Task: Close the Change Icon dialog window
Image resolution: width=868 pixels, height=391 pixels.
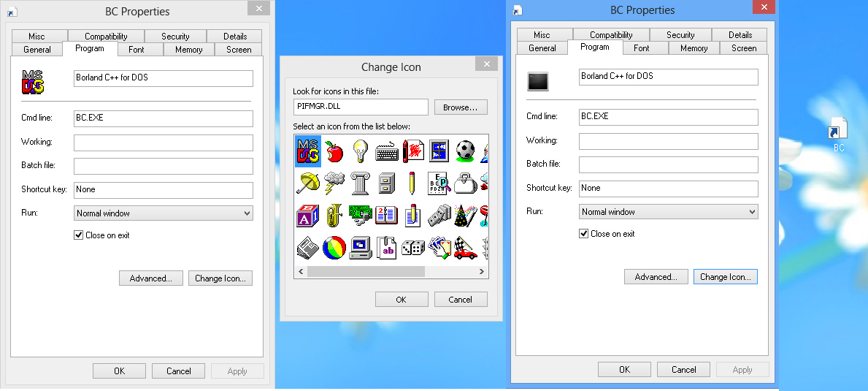Action: coord(487,64)
